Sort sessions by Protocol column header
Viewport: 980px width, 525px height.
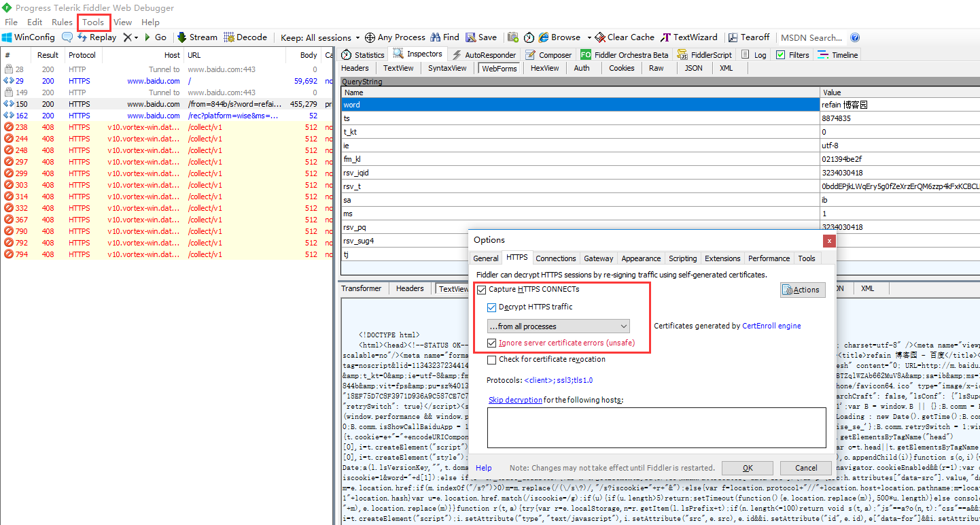(82, 55)
